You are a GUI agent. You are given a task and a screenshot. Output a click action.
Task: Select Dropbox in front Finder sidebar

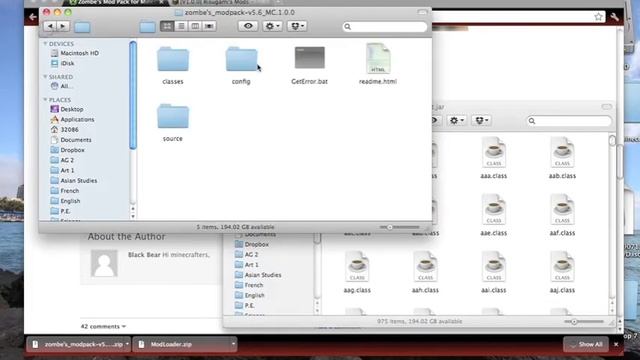coord(67,150)
